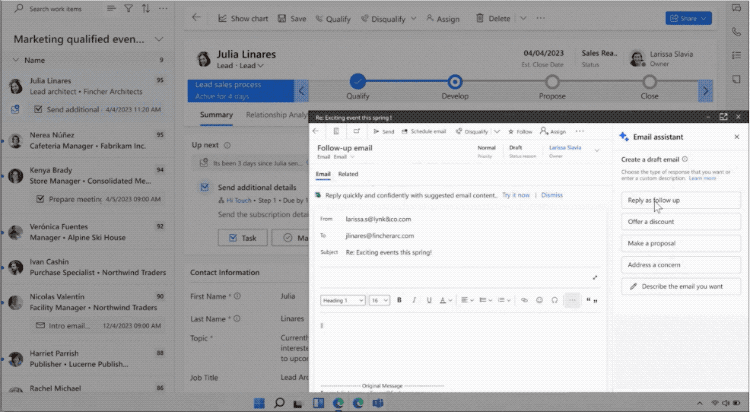Move the process bar back with the left chevron
Image resolution: width=750 pixels, height=412 pixels.
pyautogui.click(x=301, y=90)
